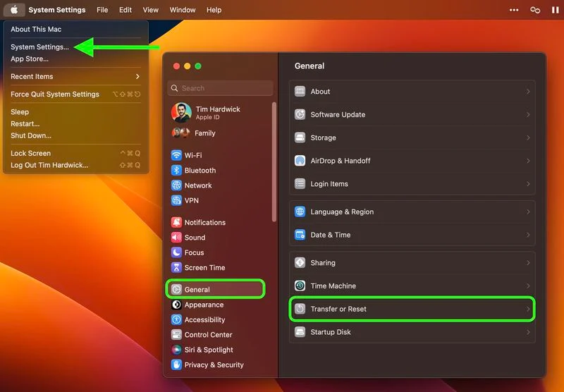Open the Transfer or Reset chevron
564x392 pixels.
[x=528, y=309]
